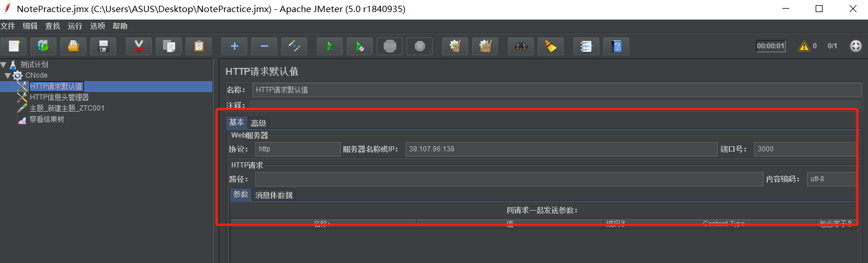The height and width of the screenshot is (263, 868).
Task: Select the 参数 tab
Action: (240, 195)
